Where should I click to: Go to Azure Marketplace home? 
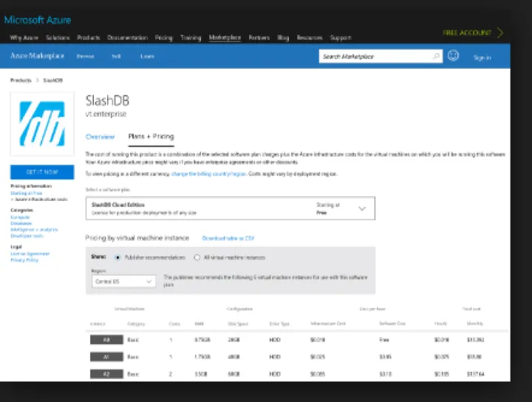(38, 55)
